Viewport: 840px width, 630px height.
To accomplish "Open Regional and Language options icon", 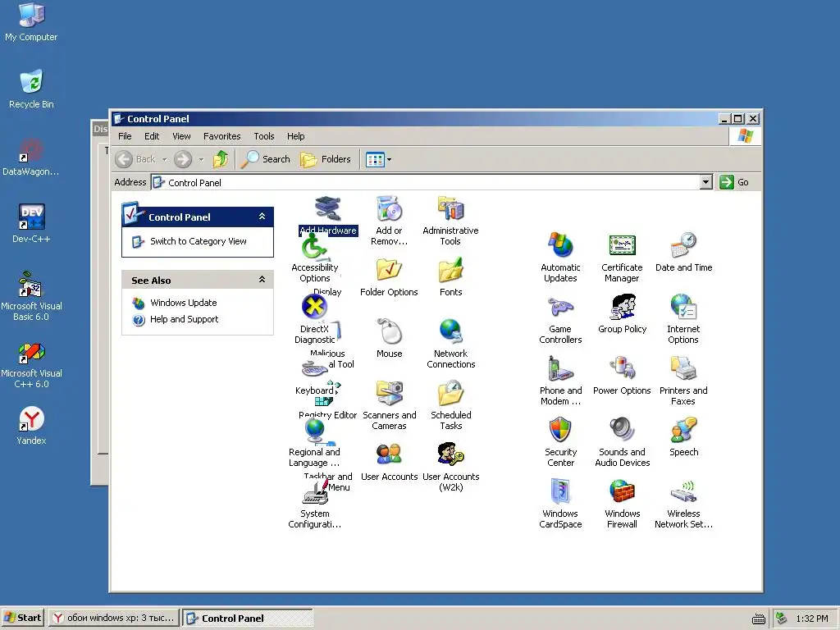I will click(x=314, y=431).
